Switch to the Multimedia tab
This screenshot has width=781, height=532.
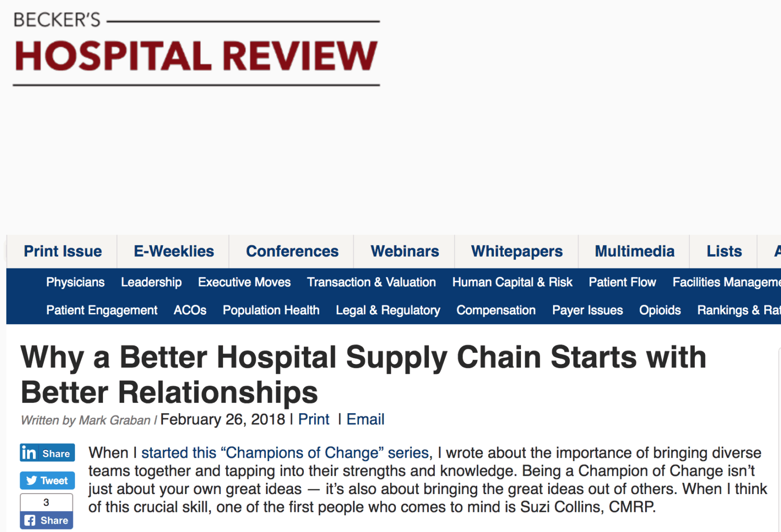(x=634, y=251)
